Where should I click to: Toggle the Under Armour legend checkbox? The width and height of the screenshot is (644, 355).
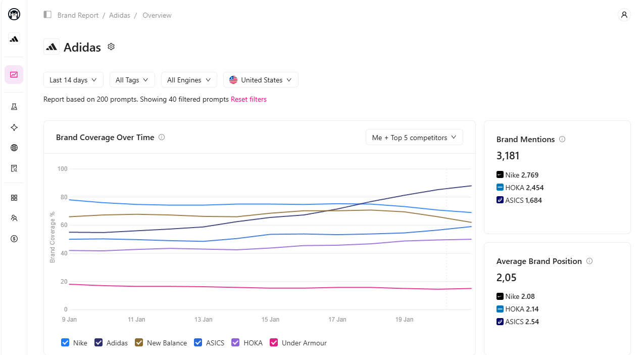(274, 342)
